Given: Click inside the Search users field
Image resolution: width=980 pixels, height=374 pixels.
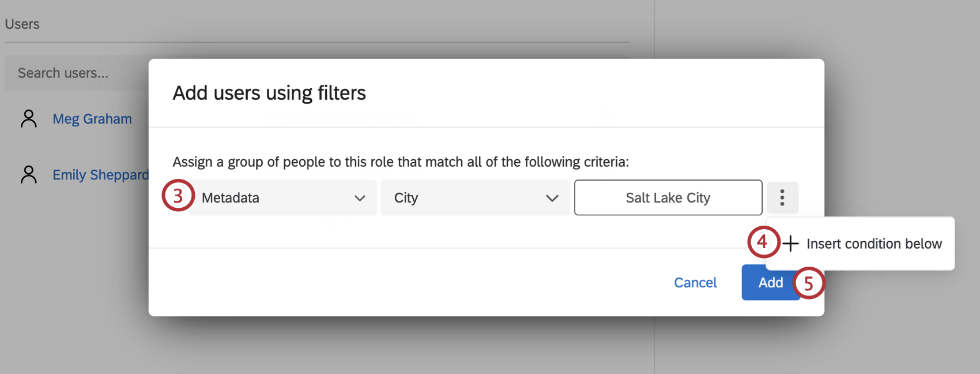Looking at the screenshot, I should click(63, 73).
